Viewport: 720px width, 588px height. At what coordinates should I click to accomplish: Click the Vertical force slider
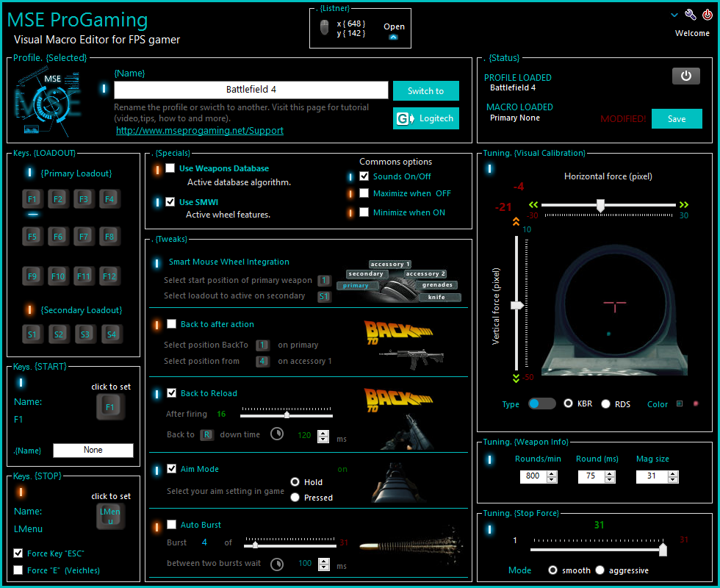[x=517, y=303]
